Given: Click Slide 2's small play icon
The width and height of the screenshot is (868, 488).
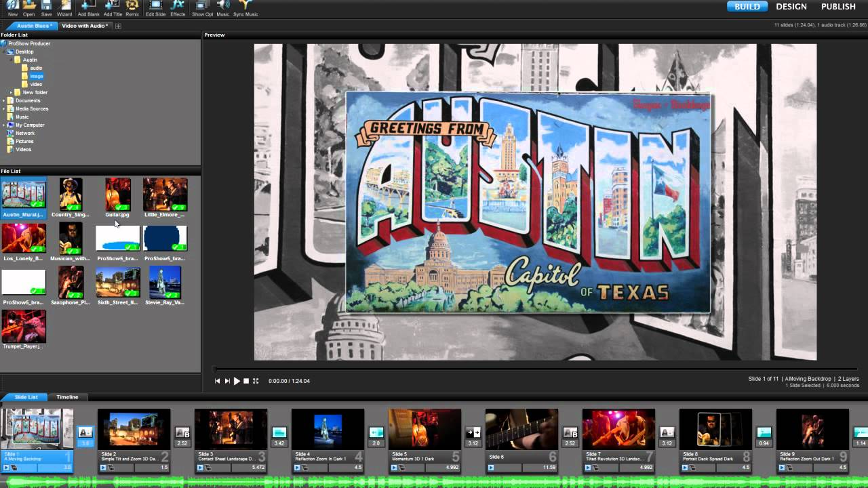Looking at the screenshot, I should (x=103, y=468).
